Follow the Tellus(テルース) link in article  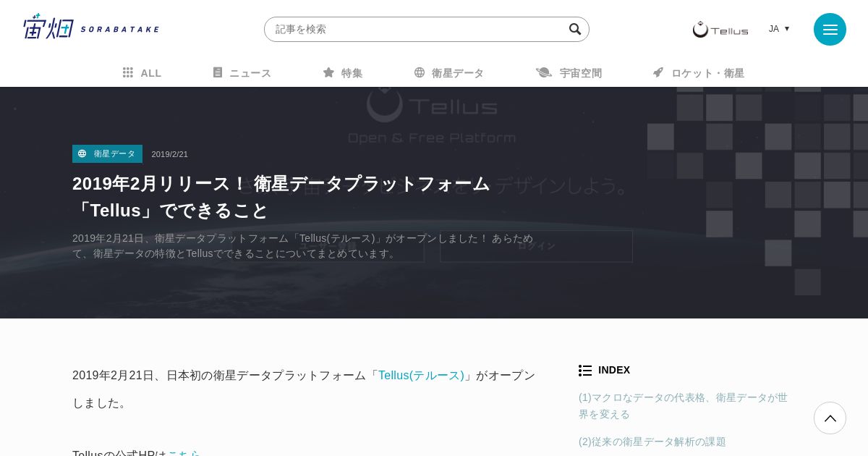pyautogui.click(x=421, y=375)
